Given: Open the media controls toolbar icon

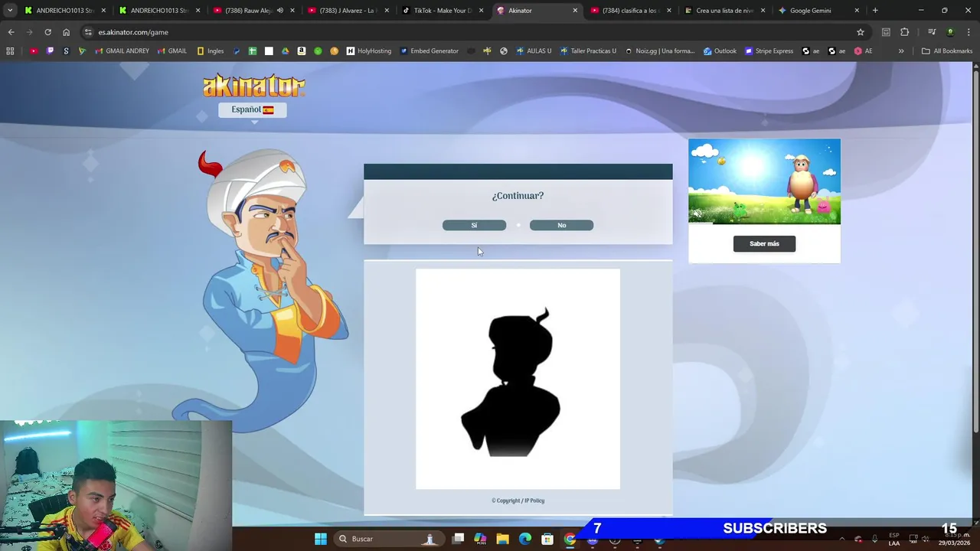Looking at the screenshot, I should [932, 32].
